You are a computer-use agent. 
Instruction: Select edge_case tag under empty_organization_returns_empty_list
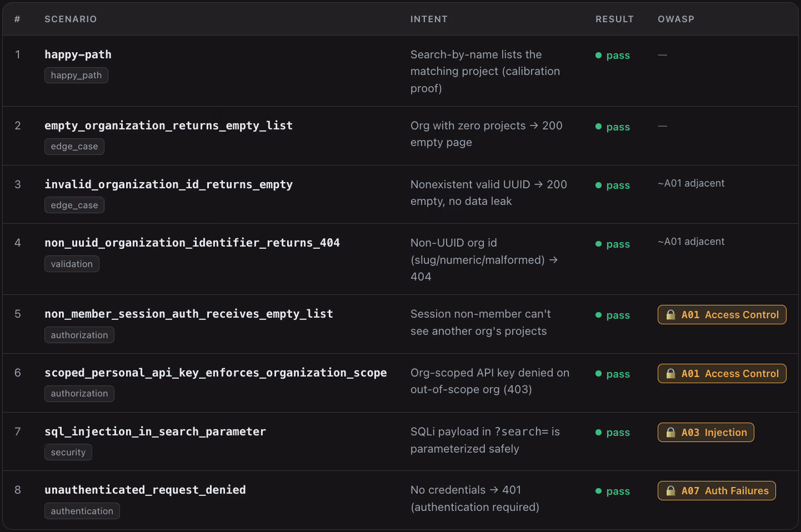point(74,147)
